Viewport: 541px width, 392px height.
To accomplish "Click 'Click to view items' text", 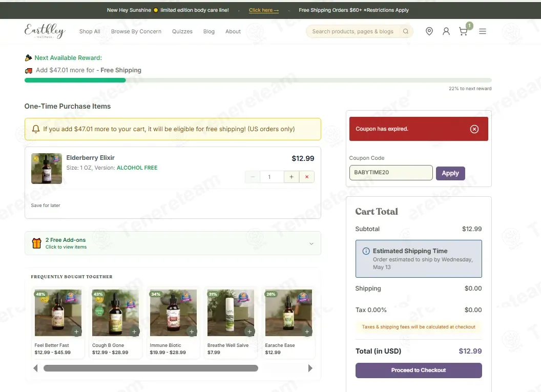I will [66, 247].
